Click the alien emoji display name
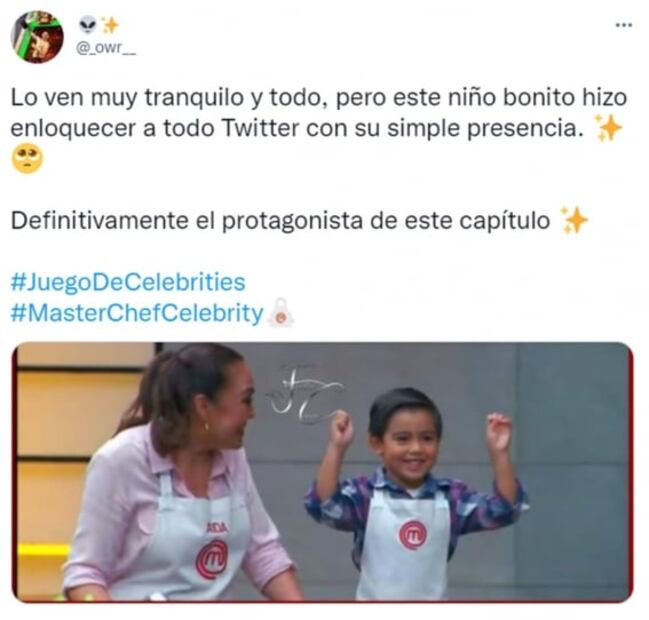649x620 pixels. click(x=87, y=26)
